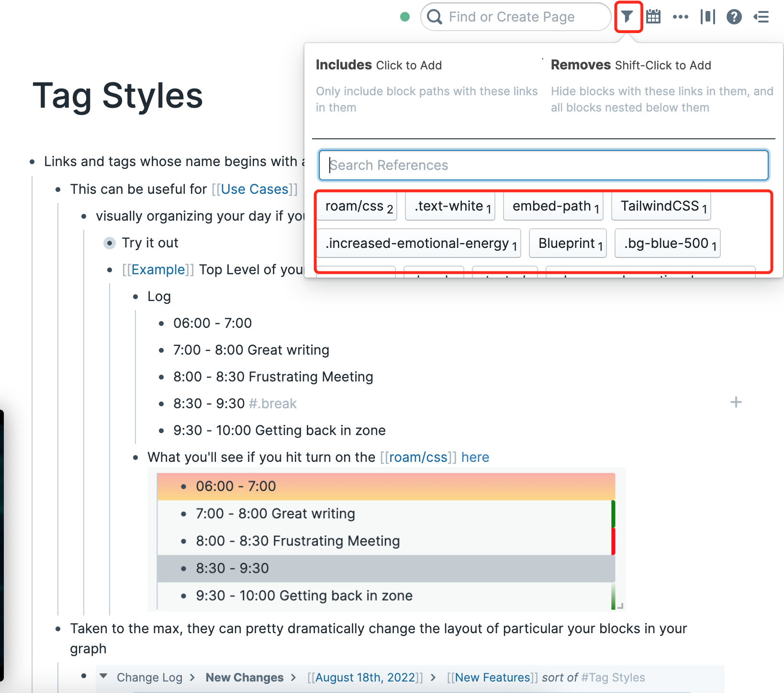Click the Example page link
Viewport: 784px width, 693px height.
tap(158, 269)
